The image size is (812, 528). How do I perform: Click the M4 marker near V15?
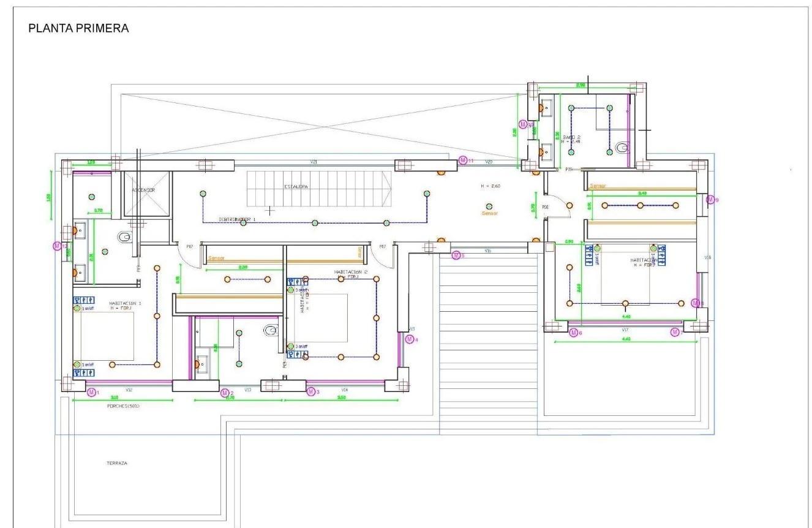[x=410, y=339]
